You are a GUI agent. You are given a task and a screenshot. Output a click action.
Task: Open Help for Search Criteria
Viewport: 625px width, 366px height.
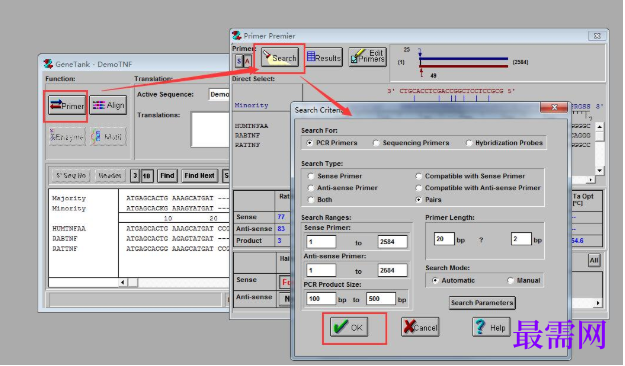pos(491,327)
